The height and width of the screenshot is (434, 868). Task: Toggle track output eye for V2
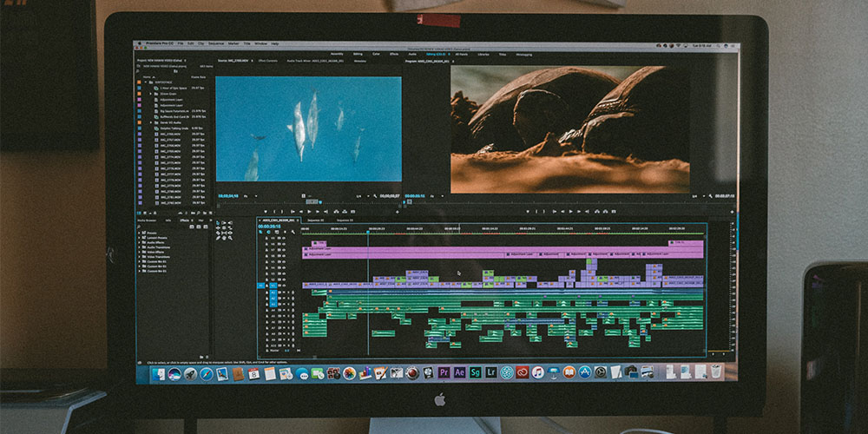(284, 279)
